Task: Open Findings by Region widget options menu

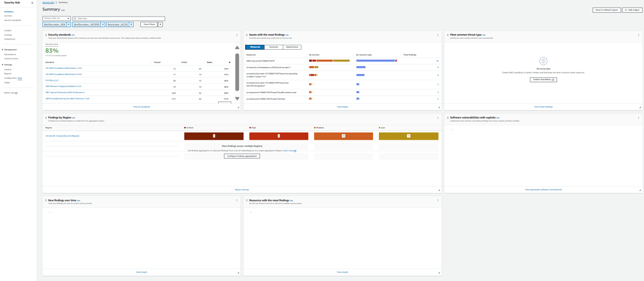Action: click(x=438, y=118)
